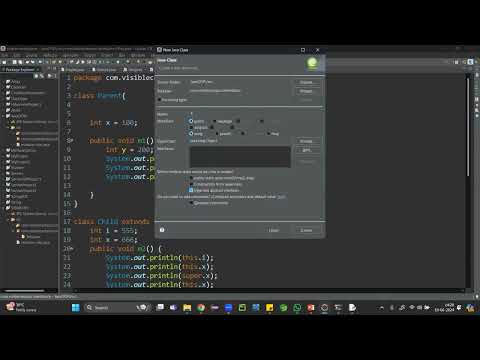Open the Java perspective icon at top right
480x360 pixels.
tap(470, 62)
